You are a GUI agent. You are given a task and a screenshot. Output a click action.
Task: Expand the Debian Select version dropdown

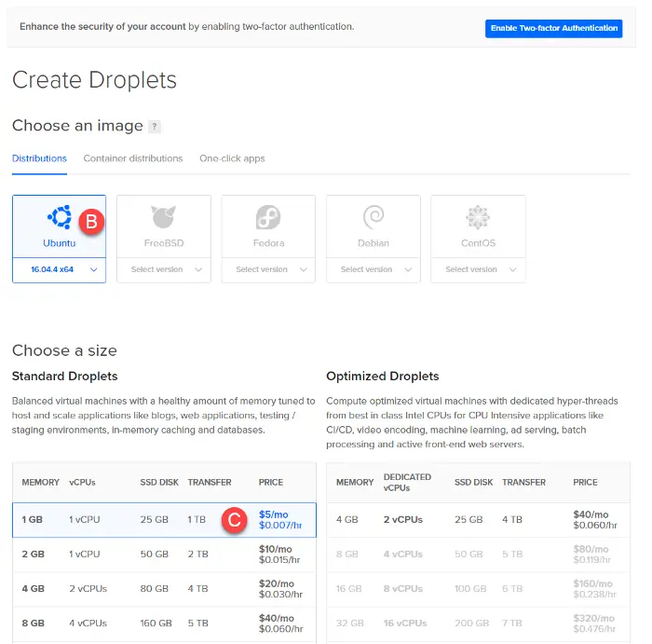click(x=374, y=269)
